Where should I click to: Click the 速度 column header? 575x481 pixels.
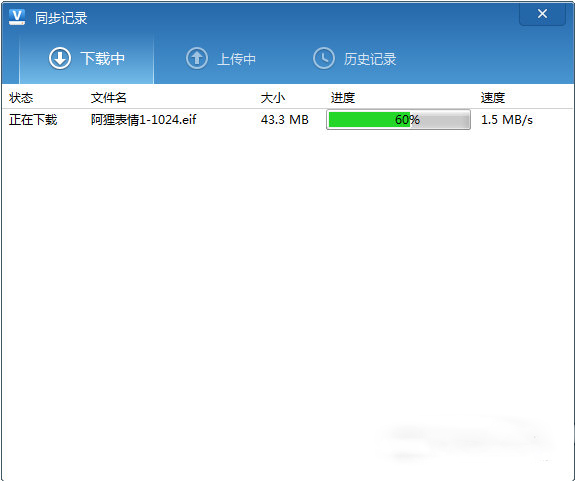point(493,98)
